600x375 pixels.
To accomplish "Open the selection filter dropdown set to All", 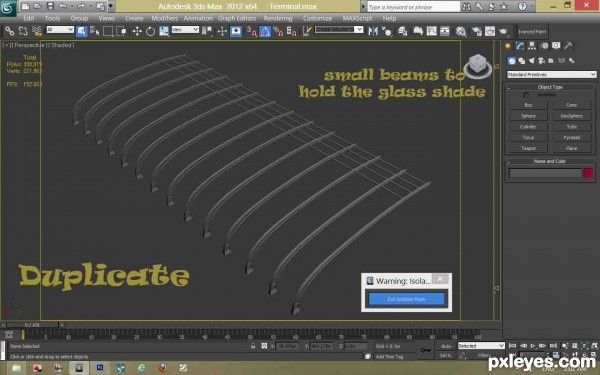I will (x=60, y=29).
